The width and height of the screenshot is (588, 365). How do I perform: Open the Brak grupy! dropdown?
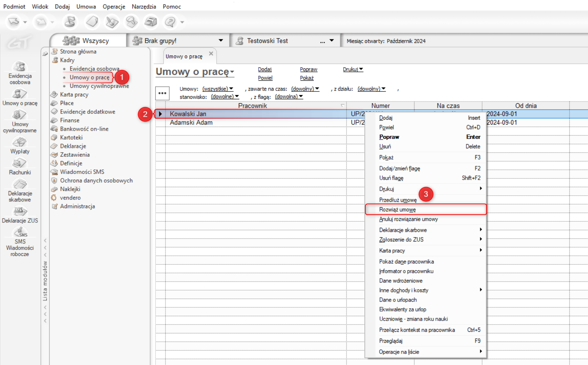pos(220,41)
